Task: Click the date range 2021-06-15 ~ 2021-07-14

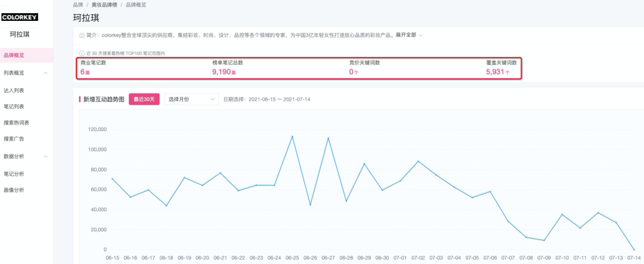Action: pos(279,100)
